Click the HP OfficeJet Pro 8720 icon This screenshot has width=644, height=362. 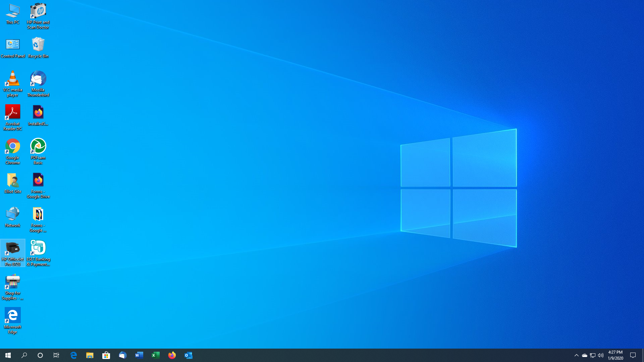[x=12, y=248]
